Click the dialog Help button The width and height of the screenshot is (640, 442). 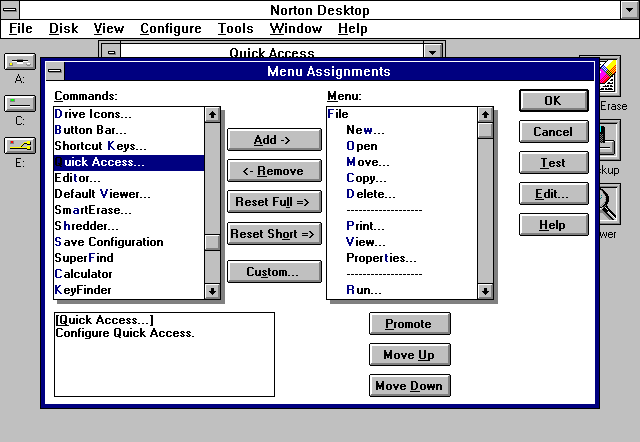click(x=553, y=224)
